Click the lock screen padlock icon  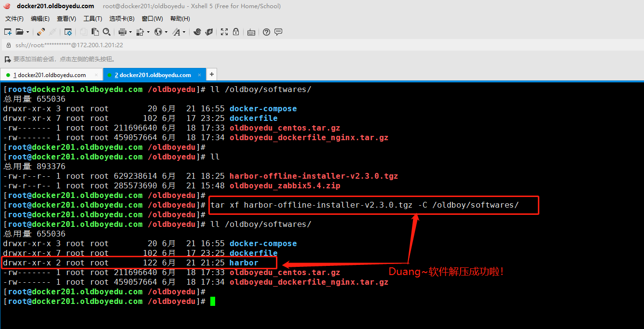click(x=236, y=32)
